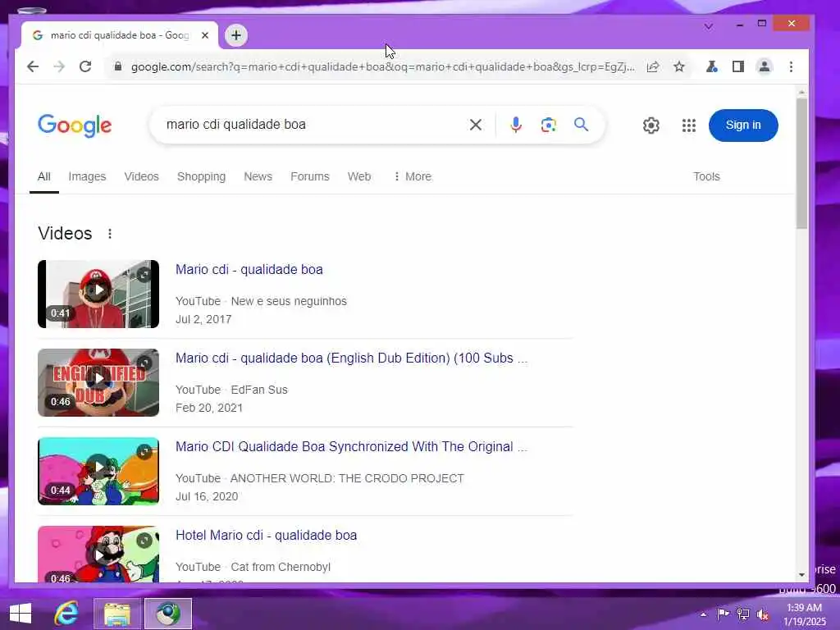The image size is (840, 630).
Task: Play the 0:44 Mario and Luigi thumbnail
Action: click(98, 472)
